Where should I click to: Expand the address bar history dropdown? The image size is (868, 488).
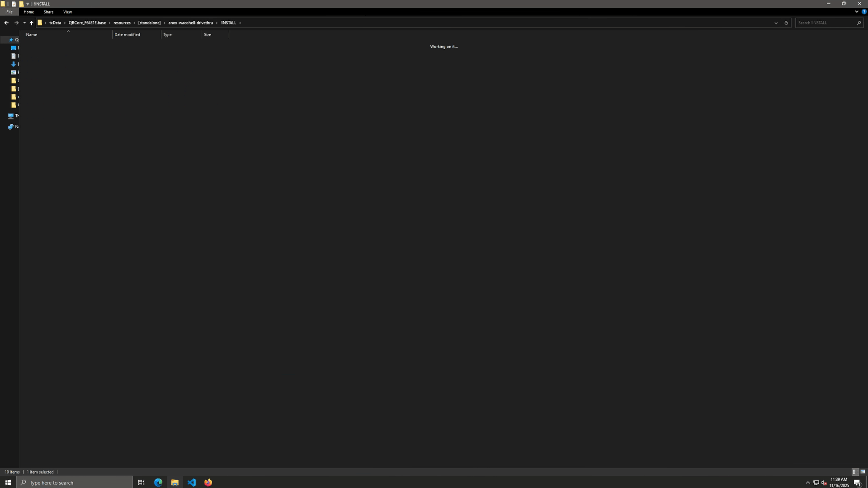pos(776,23)
